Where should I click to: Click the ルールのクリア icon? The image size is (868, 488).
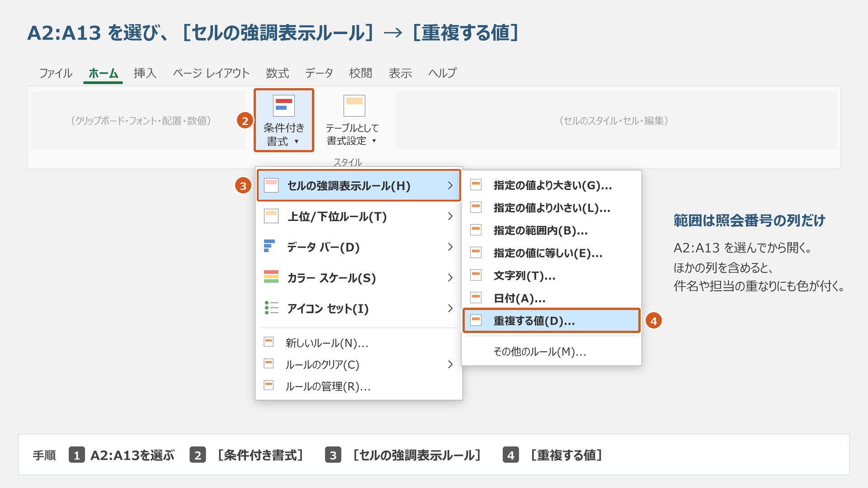(x=269, y=363)
